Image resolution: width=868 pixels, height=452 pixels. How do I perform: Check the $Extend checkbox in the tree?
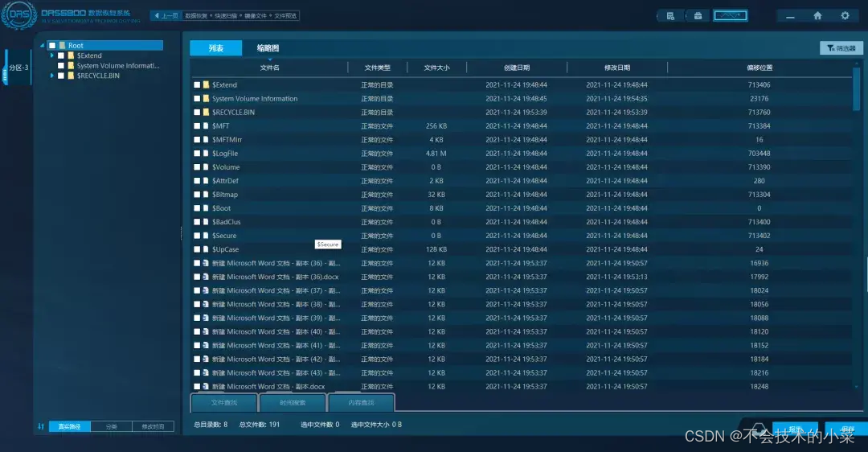(x=61, y=55)
